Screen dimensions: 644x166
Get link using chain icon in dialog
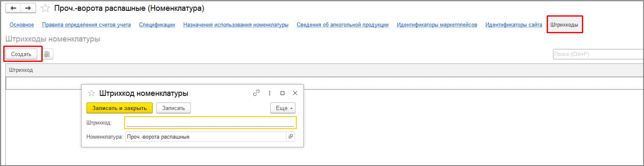click(256, 93)
